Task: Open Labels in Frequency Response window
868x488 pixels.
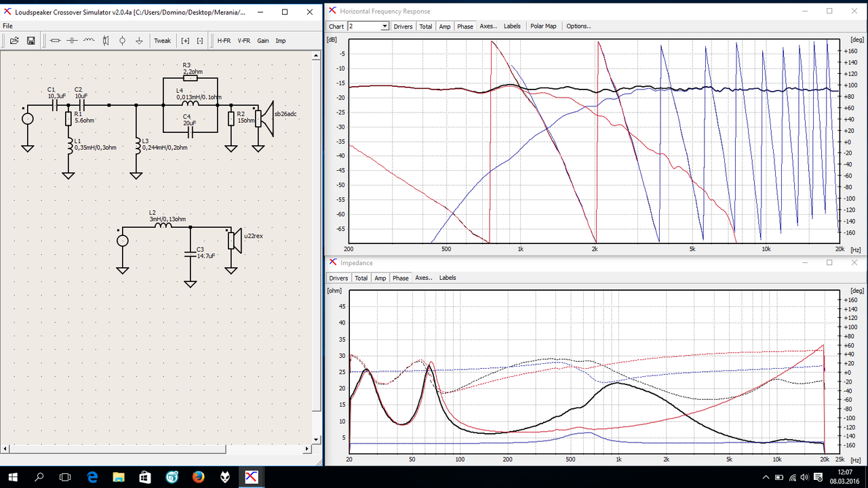Action: pyautogui.click(x=513, y=26)
